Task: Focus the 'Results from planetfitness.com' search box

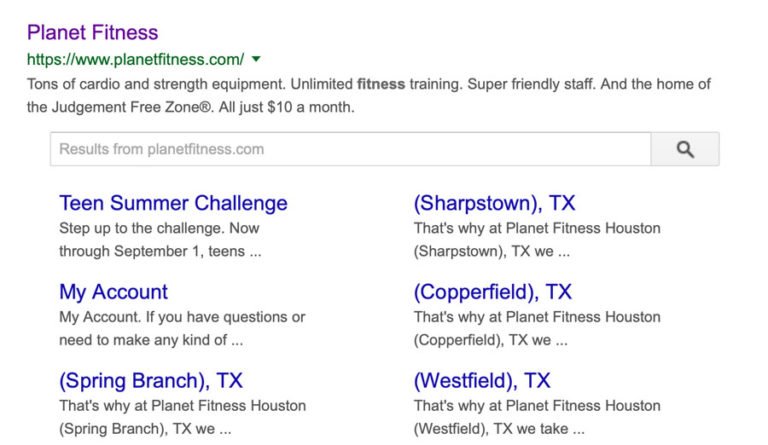Action: (350, 149)
